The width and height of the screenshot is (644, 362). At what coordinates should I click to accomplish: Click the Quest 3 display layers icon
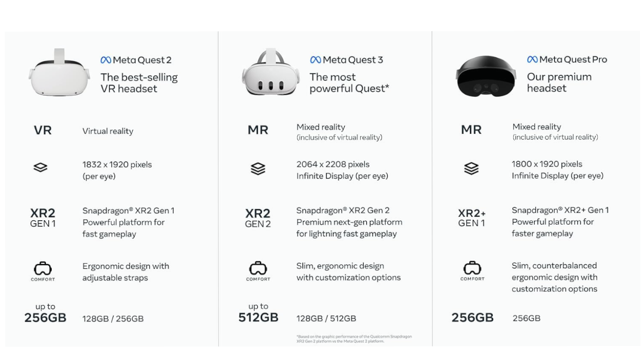pos(258,169)
